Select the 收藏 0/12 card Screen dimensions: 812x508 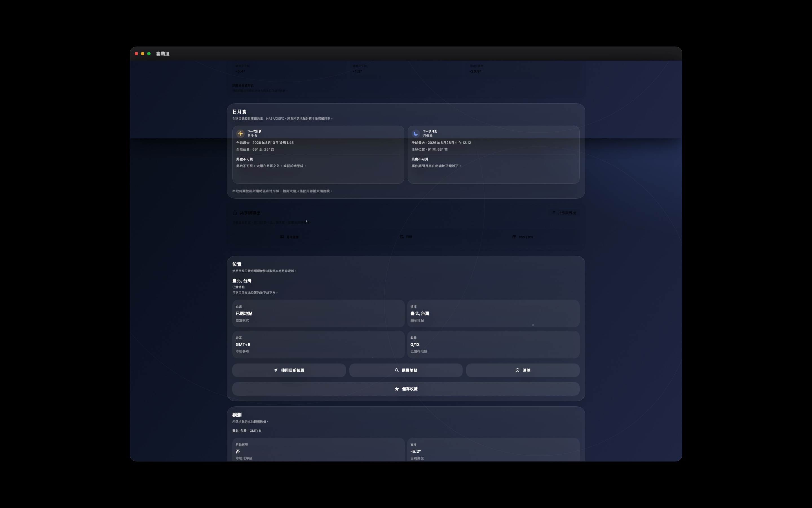493,344
